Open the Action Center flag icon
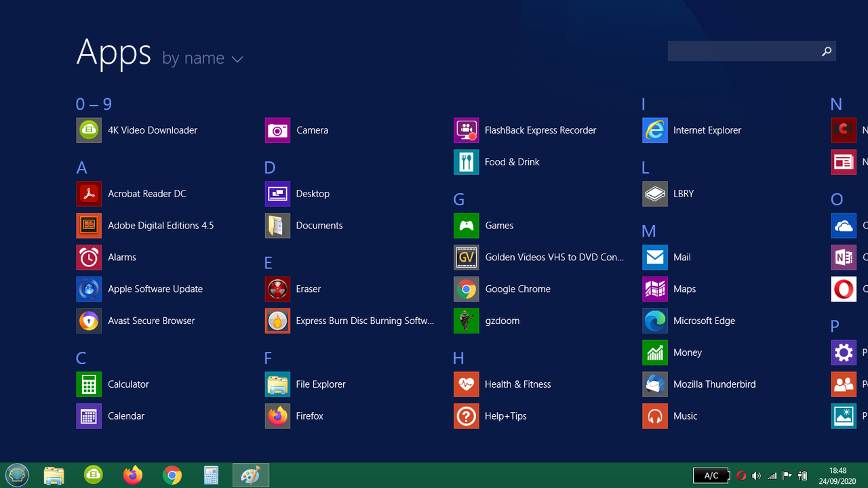 pos(787,476)
